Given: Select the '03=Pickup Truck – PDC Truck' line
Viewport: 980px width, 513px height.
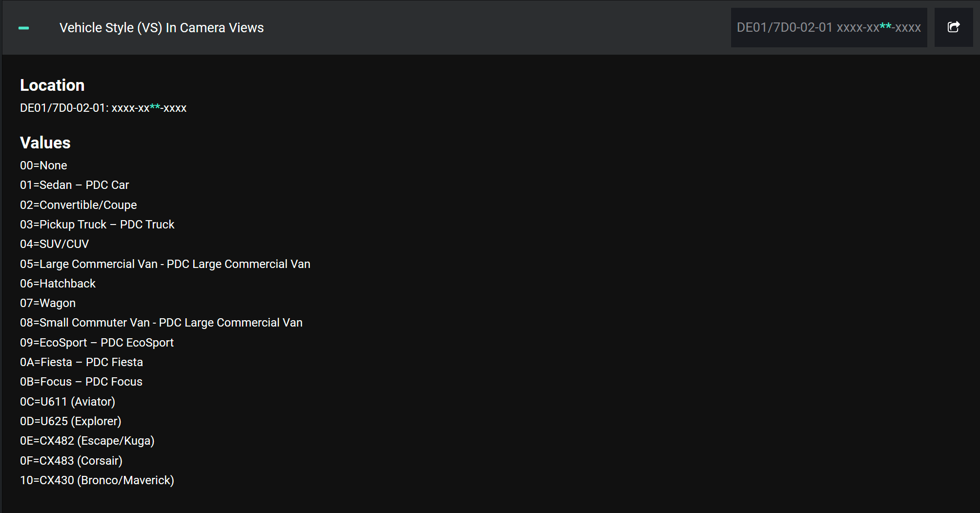Looking at the screenshot, I should (x=97, y=225).
